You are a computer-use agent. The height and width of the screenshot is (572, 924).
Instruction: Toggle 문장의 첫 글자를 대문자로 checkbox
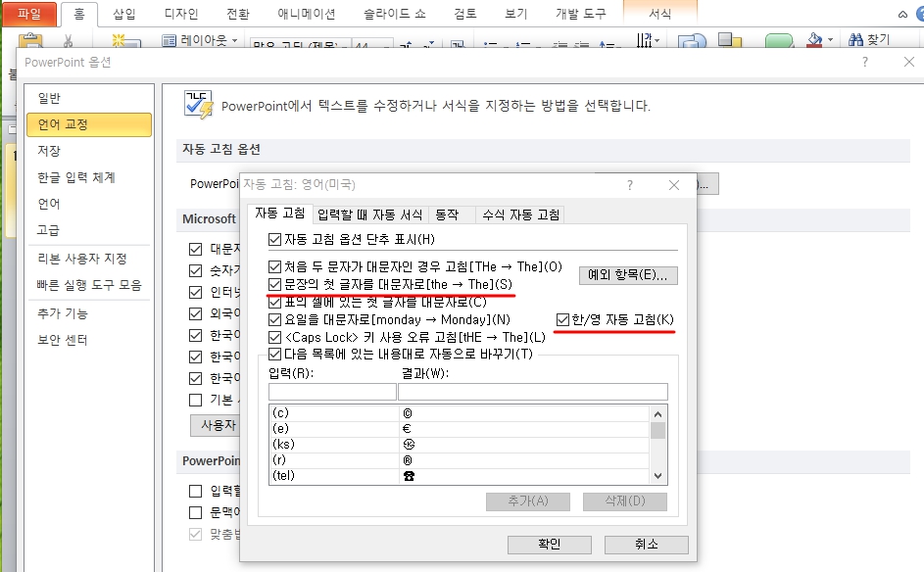click(x=274, y=284)
